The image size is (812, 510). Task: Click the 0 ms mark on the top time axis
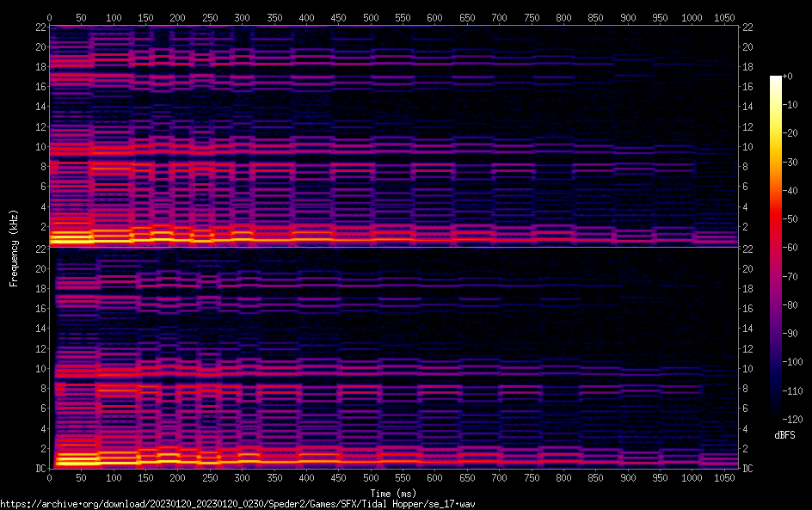pyautogui.click(x=49, y=17)
